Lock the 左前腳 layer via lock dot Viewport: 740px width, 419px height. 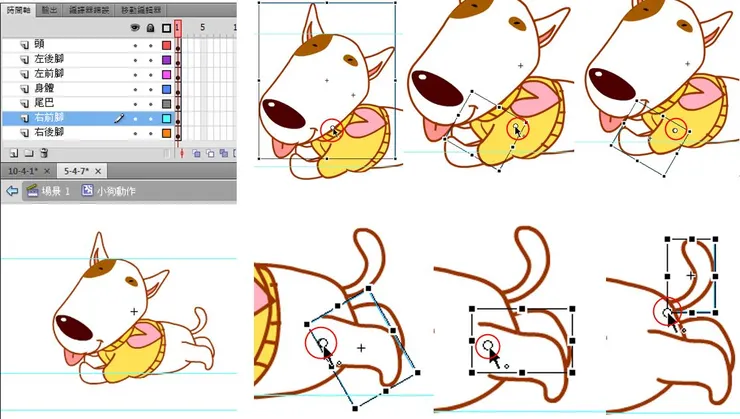pyautogui.click(x=151, y=75)
